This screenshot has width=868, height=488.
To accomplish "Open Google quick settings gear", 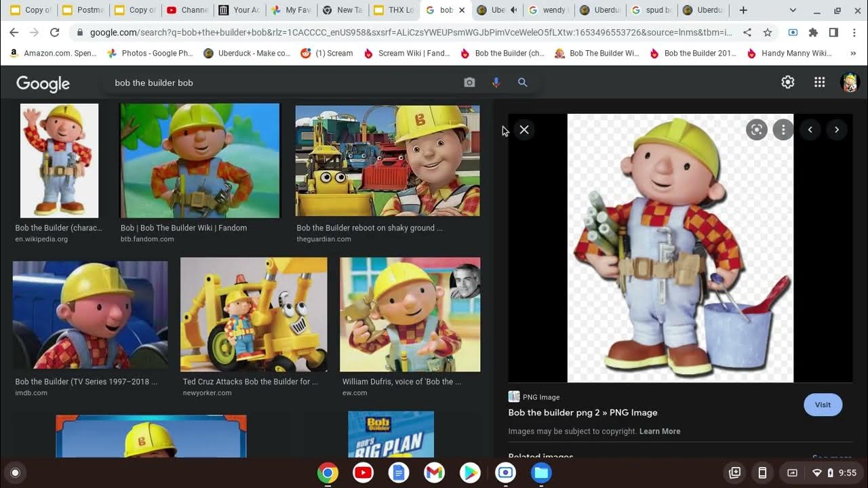I will click(787, 82).
